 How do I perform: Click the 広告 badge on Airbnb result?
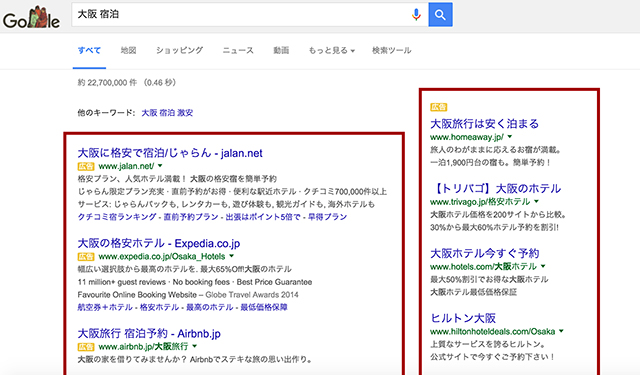coord(86,346)
